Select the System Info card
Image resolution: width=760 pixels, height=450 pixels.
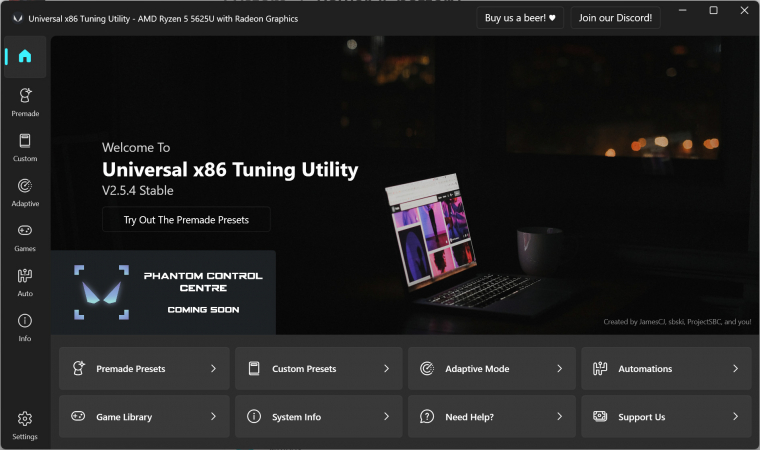(x=318, y=417)
